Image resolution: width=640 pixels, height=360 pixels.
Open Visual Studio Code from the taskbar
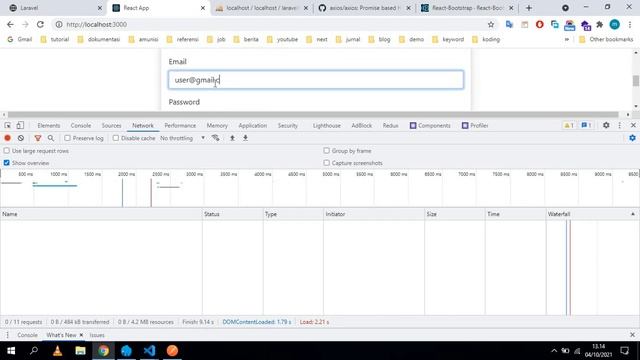149,351
